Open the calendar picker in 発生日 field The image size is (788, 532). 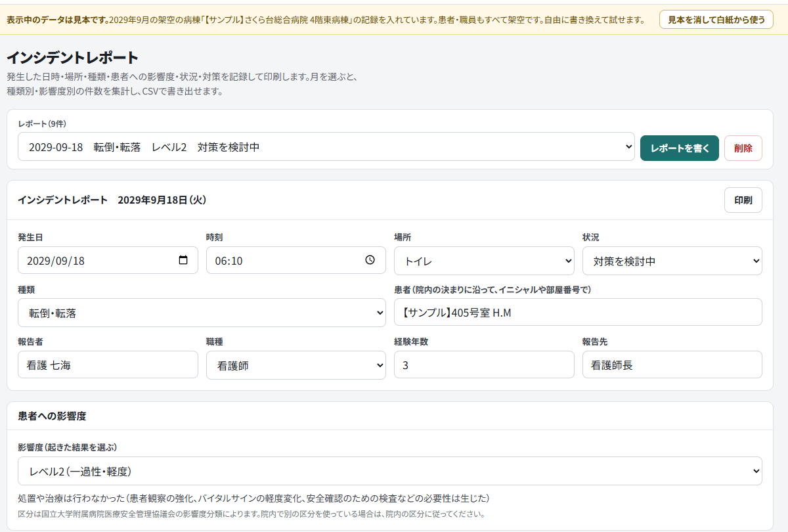183,260
